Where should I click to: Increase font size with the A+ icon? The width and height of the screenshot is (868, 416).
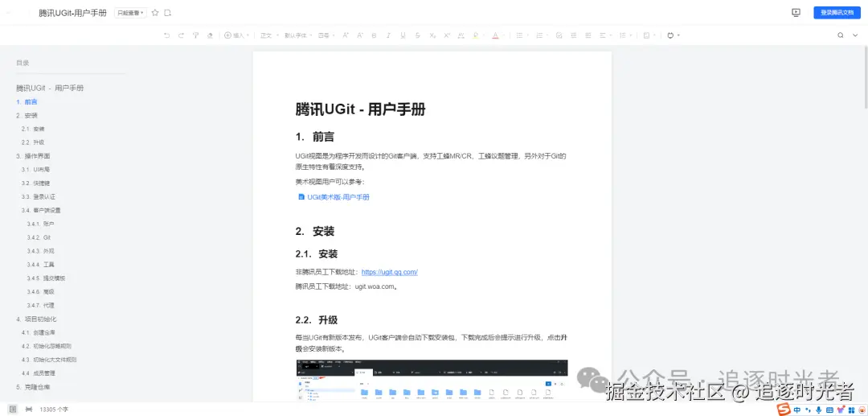tap(346, 35)
